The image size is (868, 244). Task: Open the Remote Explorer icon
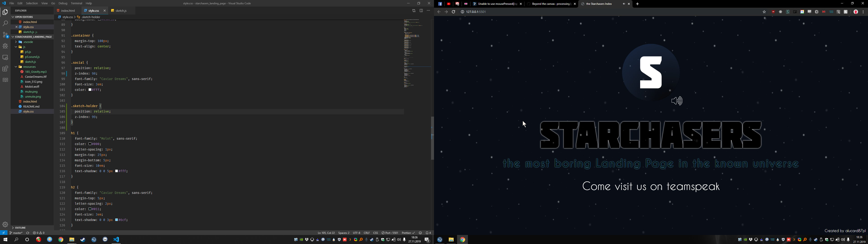pos(5,58)
